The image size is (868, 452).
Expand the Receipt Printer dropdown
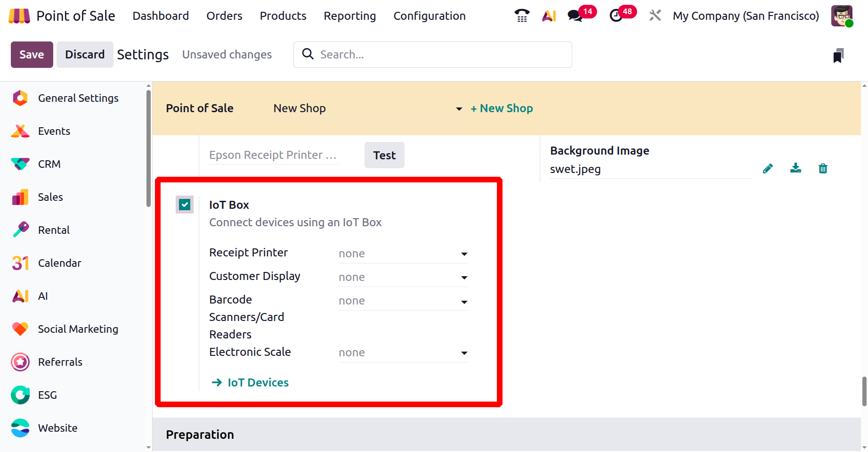pos(403,254)
